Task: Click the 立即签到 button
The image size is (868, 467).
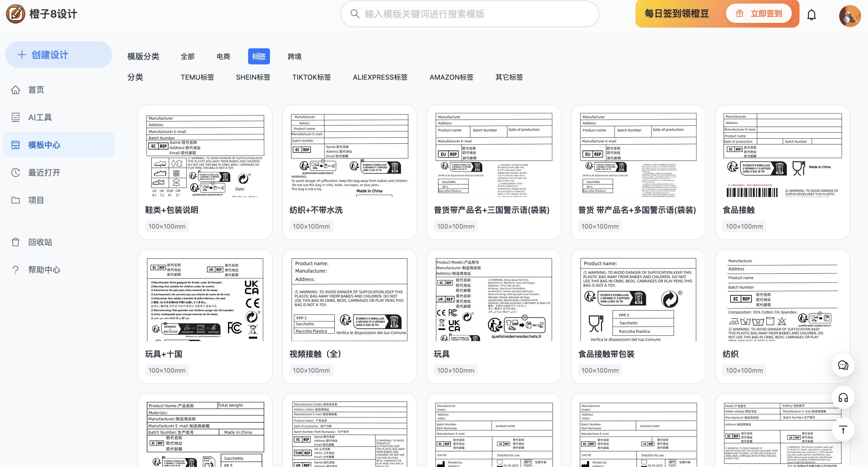Action: 758,14
